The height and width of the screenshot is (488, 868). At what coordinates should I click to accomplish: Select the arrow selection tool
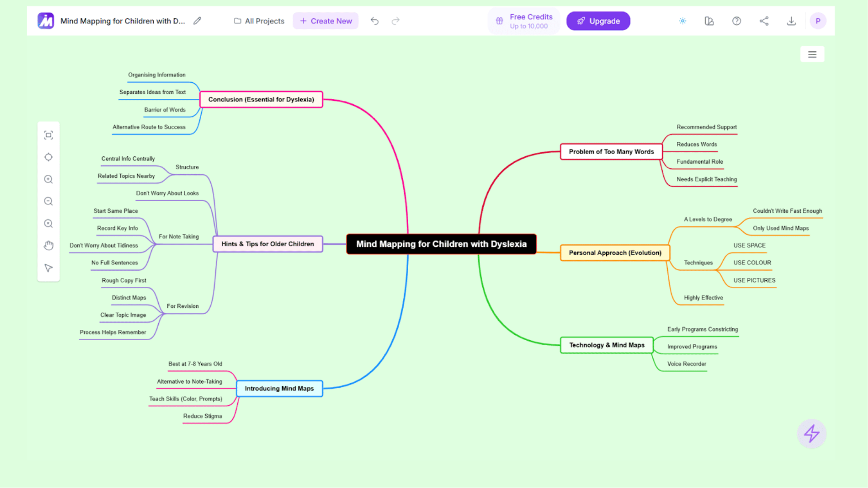pyautogui.click(x=48, y=267)
